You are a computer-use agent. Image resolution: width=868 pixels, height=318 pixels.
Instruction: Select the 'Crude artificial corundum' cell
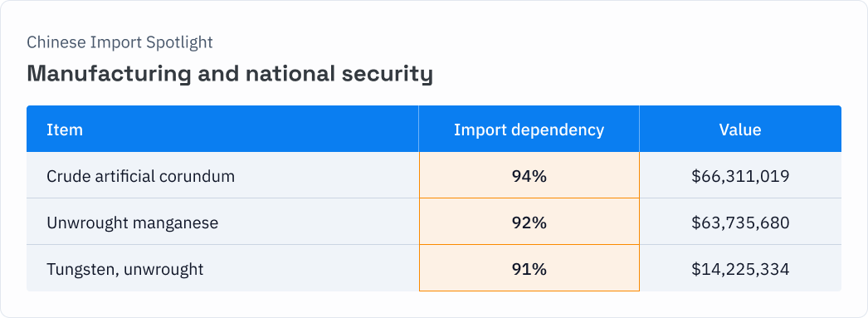tap(222, 176)
